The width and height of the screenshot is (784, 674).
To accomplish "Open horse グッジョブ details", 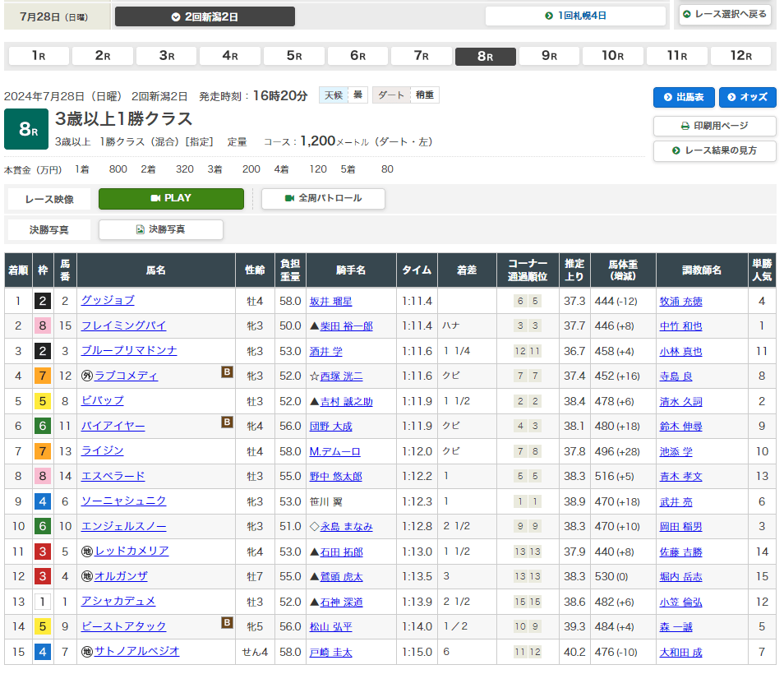I will [108, 301].
